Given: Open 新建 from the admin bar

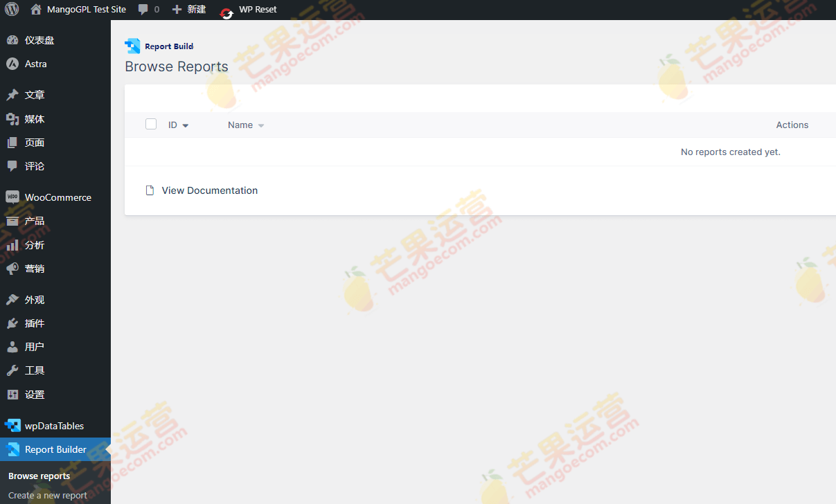Looking at the screenshot, I should pos(188,10).
